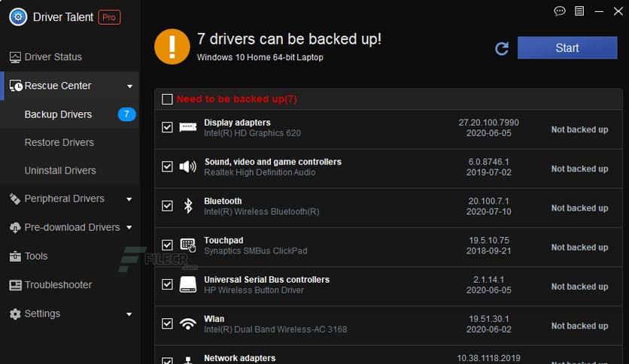629x364 pixels.
Task: Click 'Intel(R) HD Graphics 620' text
Action: [252, 133]
